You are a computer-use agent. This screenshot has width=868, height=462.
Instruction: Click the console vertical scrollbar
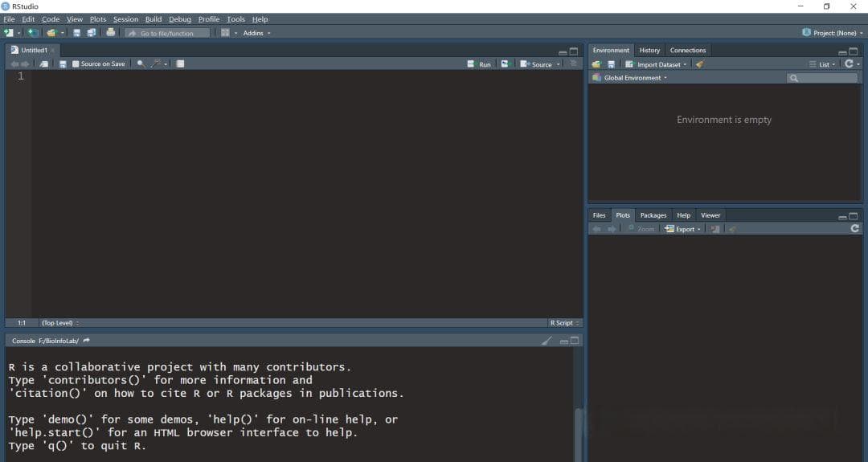pos(579,434)
